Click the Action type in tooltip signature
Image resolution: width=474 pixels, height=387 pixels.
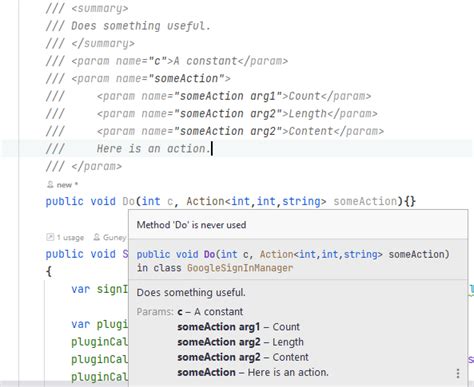(276, 254)
